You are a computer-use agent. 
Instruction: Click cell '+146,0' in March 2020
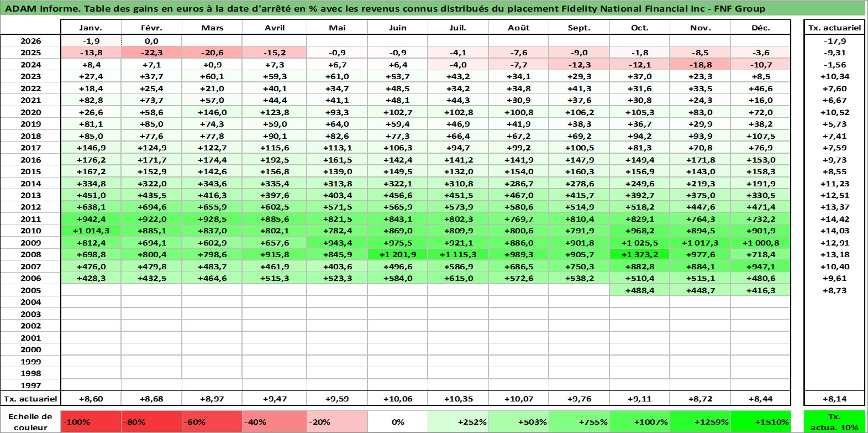coord(213,112)
